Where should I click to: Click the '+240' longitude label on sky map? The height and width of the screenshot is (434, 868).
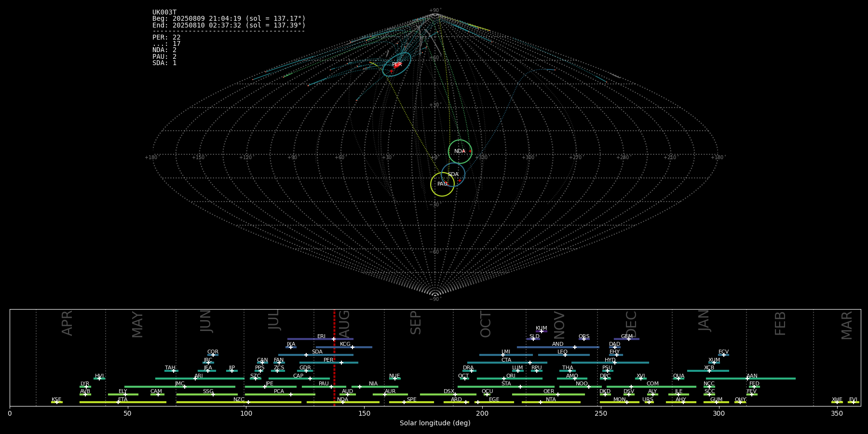pyautogui.click(x=623, y=157)
